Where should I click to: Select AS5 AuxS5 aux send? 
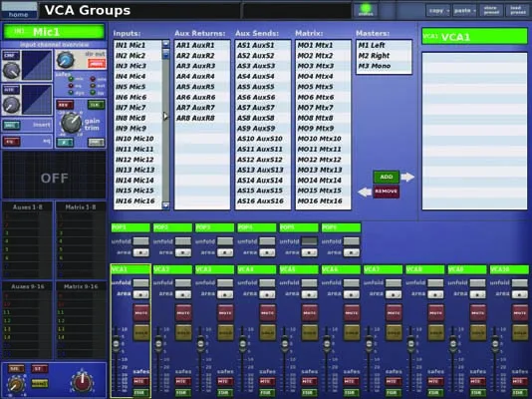pyautogui.click(x=263, y=87)
